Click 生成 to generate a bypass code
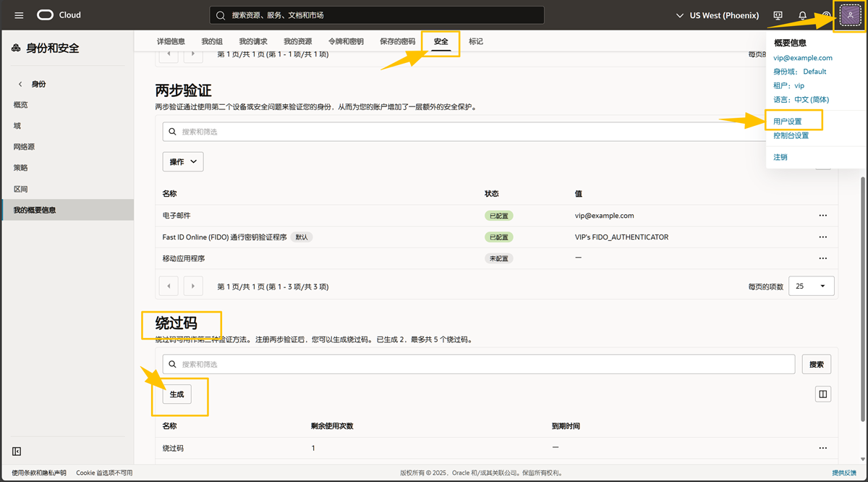This screenshot has height=482, width=868. pos(176,394)
